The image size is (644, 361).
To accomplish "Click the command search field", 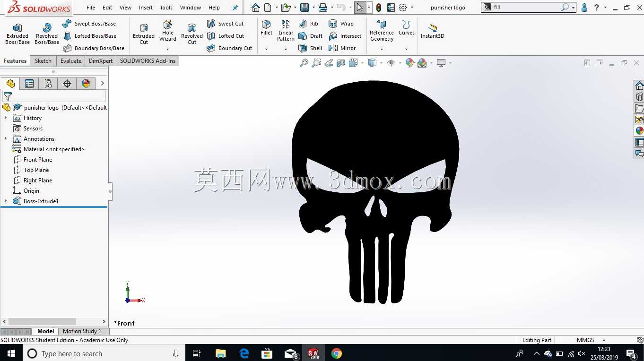I will (528, 8).
